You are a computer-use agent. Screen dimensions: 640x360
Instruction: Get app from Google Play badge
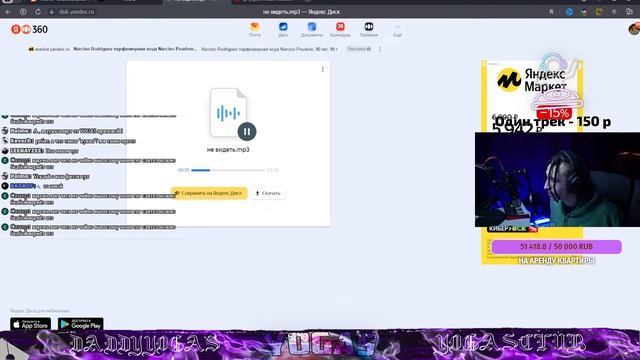[80, 324]
